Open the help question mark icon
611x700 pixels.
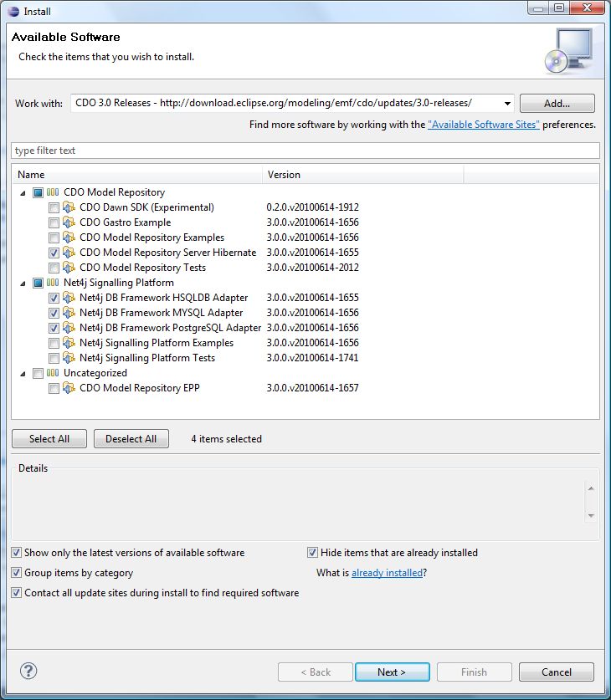pyautogui.click(x=28, y=671)
